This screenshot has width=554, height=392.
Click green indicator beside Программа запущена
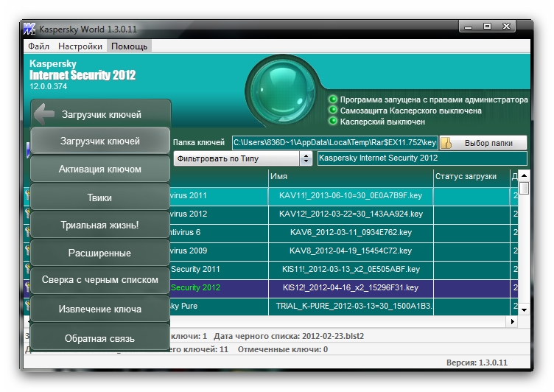click(333, 99)
